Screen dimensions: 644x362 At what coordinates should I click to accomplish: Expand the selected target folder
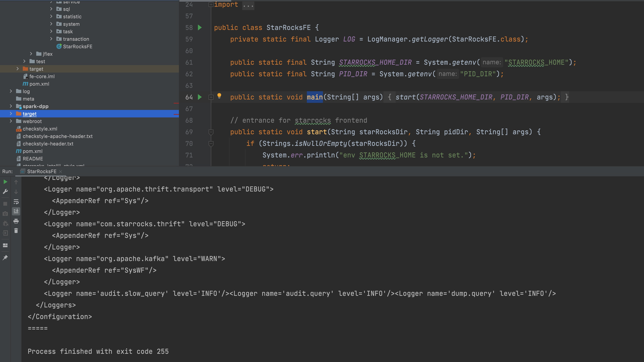coord(11,114)
